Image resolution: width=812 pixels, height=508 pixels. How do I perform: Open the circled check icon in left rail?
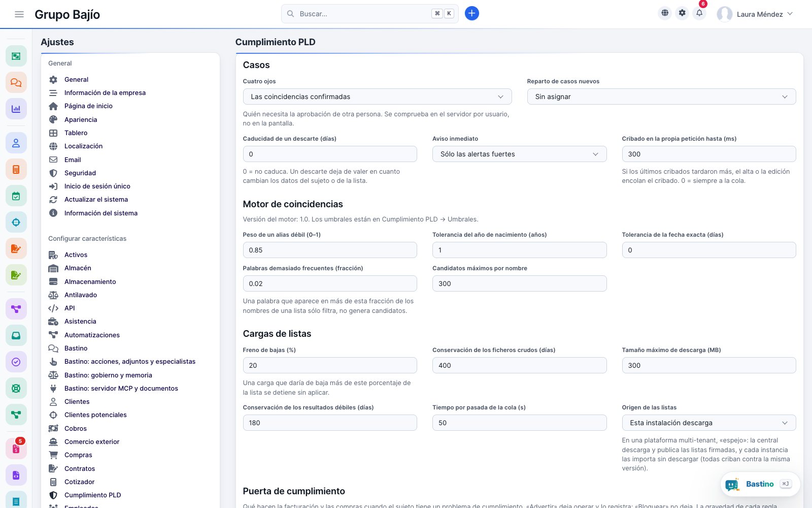16,362
